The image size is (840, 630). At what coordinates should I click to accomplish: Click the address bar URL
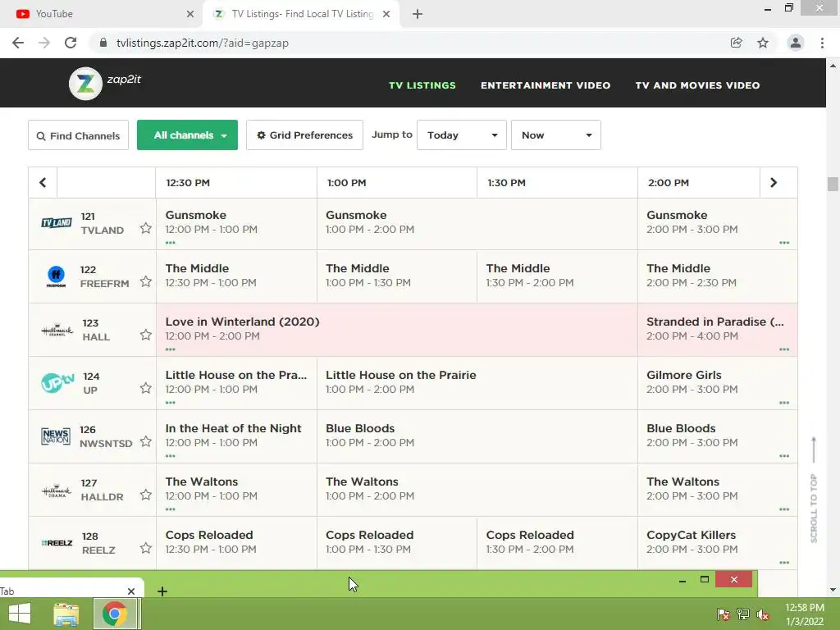[x=203, y=43]
